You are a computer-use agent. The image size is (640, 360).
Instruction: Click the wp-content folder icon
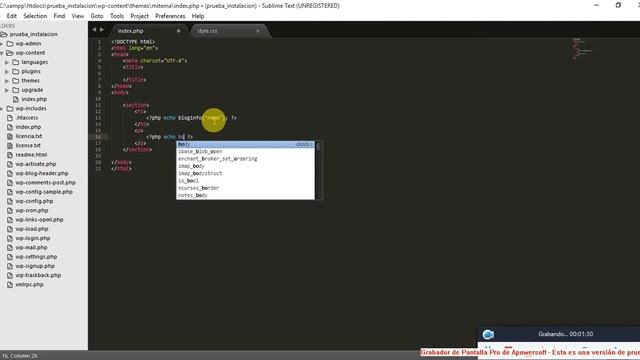(10, 53)
